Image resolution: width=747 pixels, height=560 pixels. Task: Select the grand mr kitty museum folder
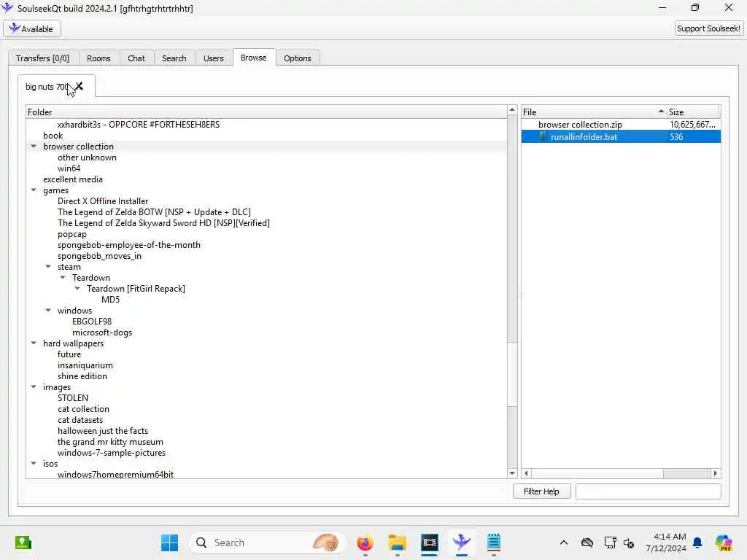tap(111, 442)
